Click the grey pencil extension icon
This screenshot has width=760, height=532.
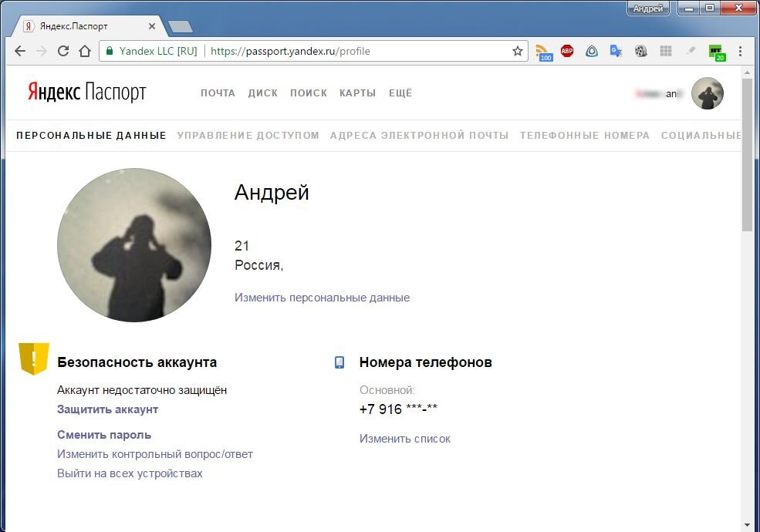pyautogui.click(x=691, y=50)
